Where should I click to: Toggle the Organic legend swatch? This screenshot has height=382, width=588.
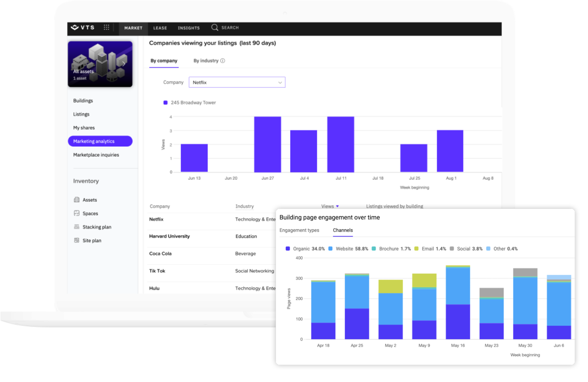[288, 249]
